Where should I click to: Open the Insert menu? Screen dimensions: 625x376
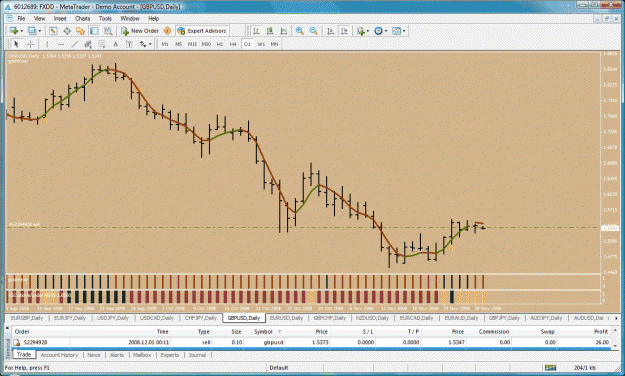[60, 18]
